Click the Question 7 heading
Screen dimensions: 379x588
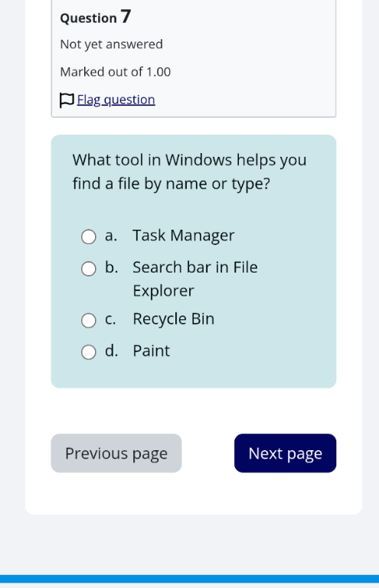coord(96,17)
